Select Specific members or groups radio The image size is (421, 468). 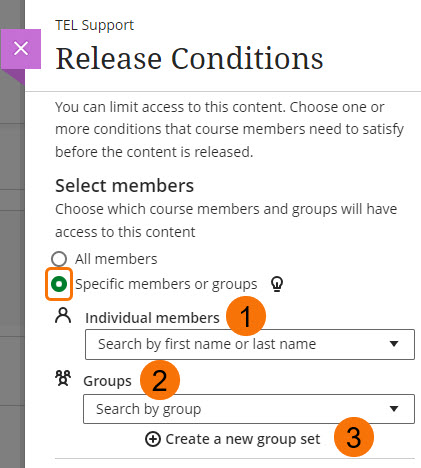pos(59,284)
